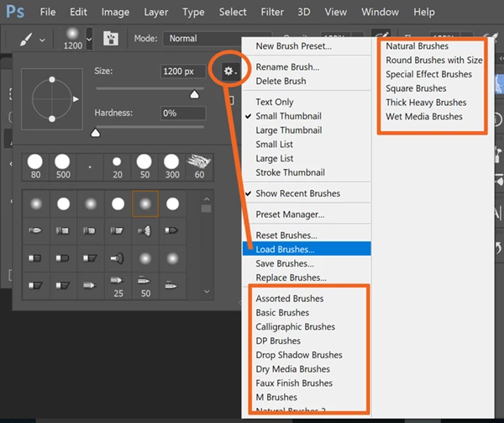Viewport: 504px width, 423px height.
Task: Load Round Brushes with Size set
Action: (434, 61)
